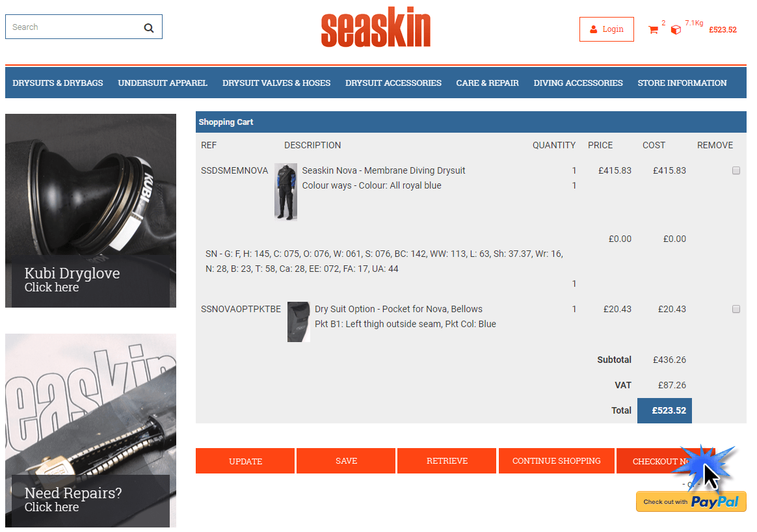Click the package weight box icon
Image resolution: width=757 pixels, height=532 pixels.
coord(676,30)
